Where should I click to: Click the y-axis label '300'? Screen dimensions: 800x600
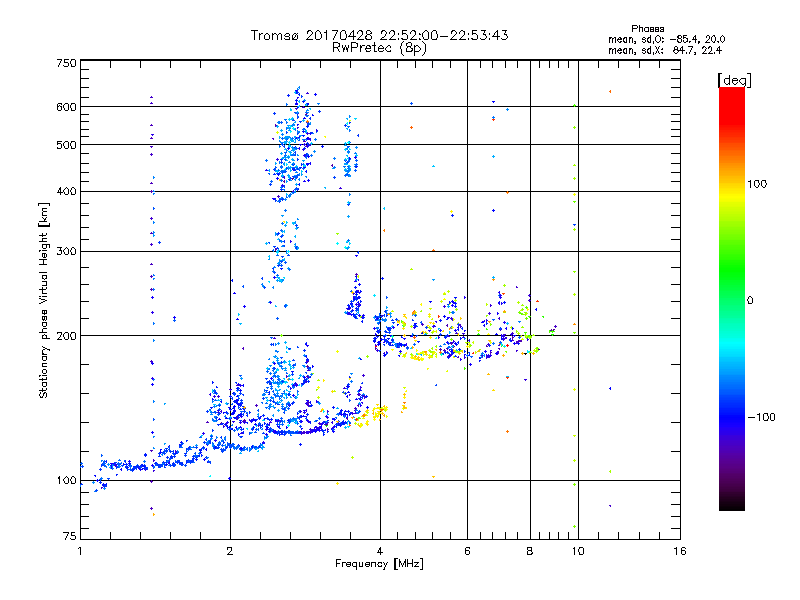[x=66, y=252]
